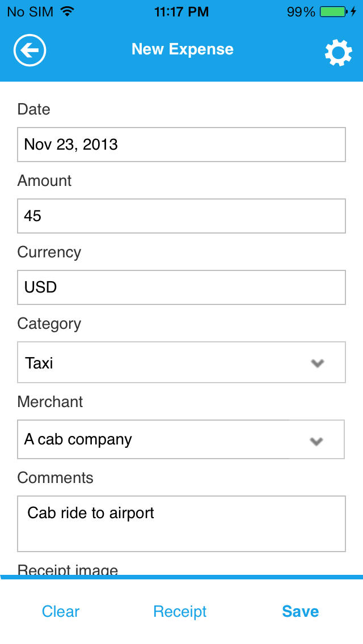This screenshot has height=644, width=363.
Task: Tap the Currency field showing USD
Action: 181,287
